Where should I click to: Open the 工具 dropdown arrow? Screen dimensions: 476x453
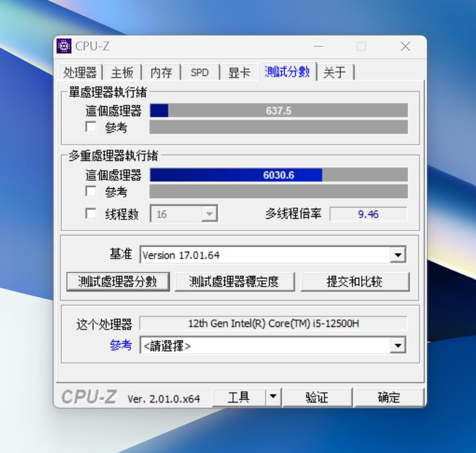(x=273, y=396)
